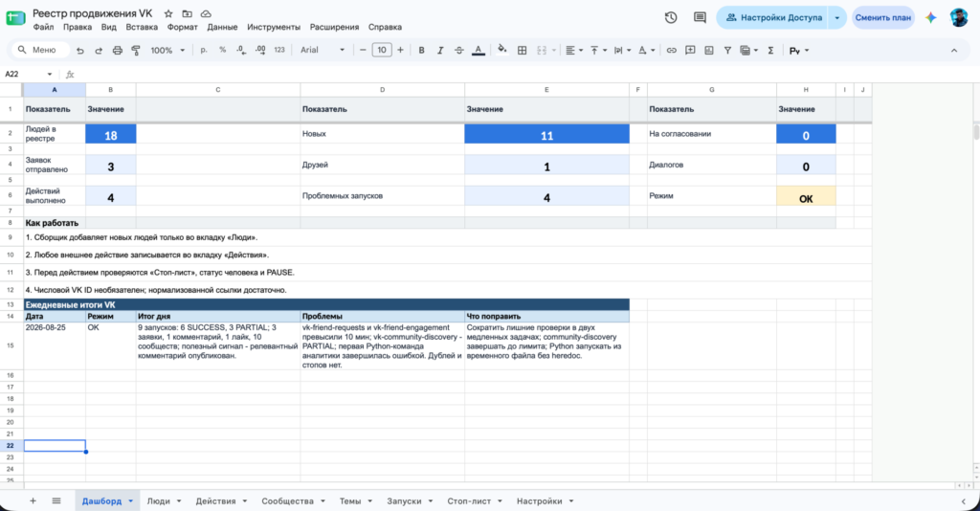Toggle bold formatting button
980x511 pixels.
pyautogui.click(x=421, y=51)
